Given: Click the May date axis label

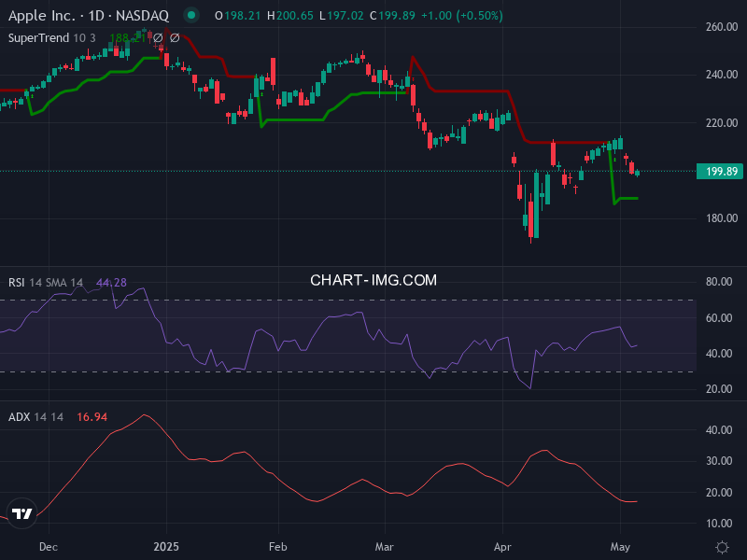Looking at the screenshot, I should 620,547.
